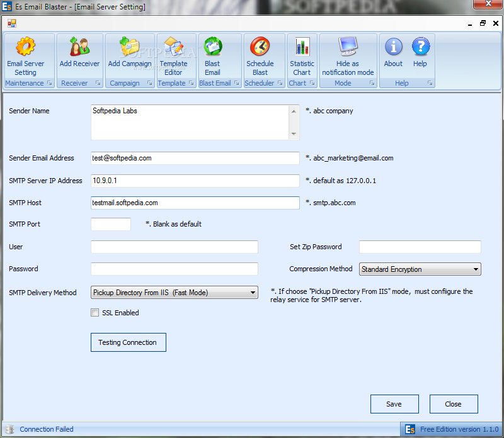Enable the SSL Enabled checkbox
Image resolution: width=504 pixels, height=438 pixels.
click(x=95, y=312)
